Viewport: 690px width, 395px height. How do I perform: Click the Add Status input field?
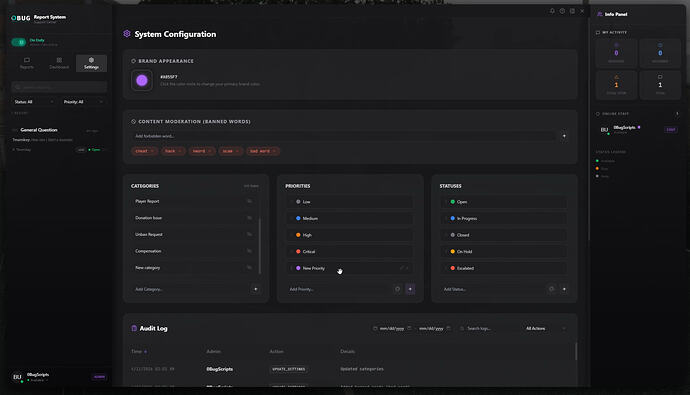pyautogui.click(x=493, y=289)
